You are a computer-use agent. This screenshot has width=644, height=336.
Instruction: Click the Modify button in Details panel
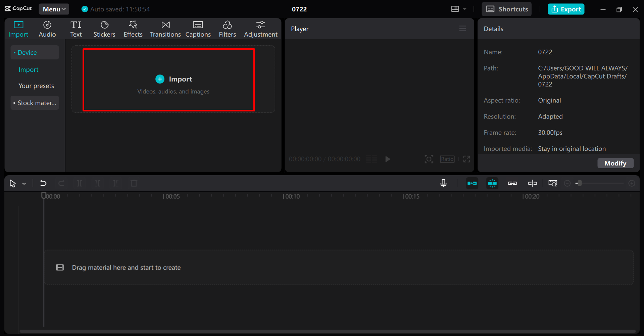615,163
